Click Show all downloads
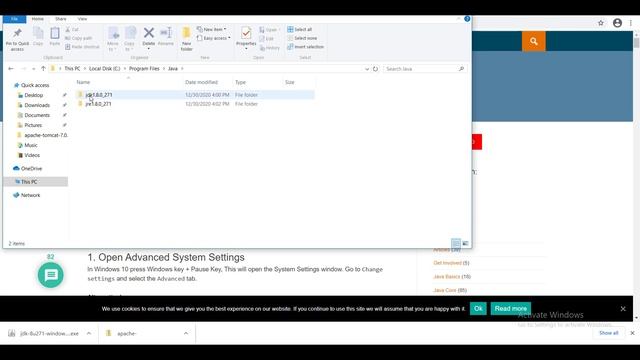 [x=609, y=333]
